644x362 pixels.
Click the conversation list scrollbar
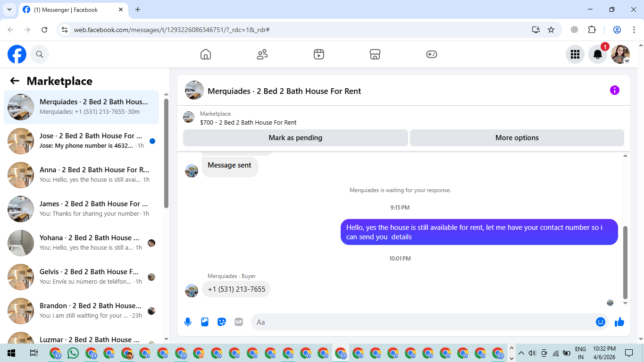coord(166,153)
